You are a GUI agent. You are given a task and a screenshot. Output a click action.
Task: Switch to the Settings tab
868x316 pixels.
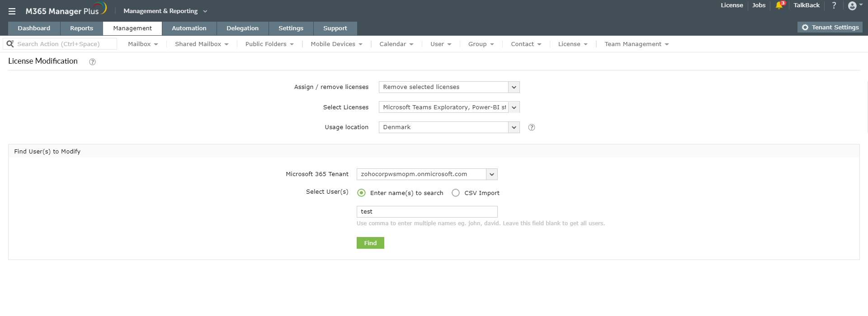(x=291, y=28)
